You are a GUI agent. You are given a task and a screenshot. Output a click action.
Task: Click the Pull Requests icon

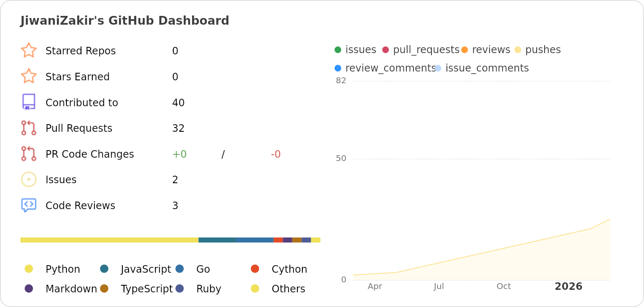28,128
